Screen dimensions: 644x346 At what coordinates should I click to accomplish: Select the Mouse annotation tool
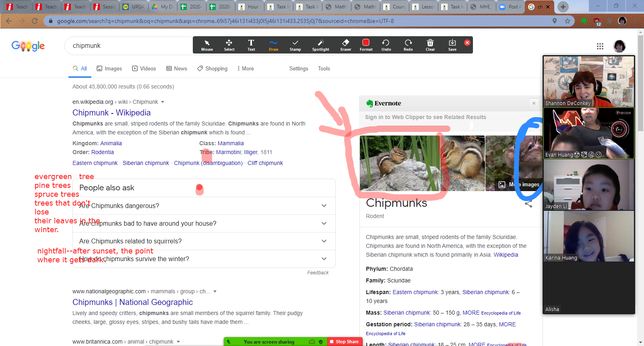[x=207, y=45]
